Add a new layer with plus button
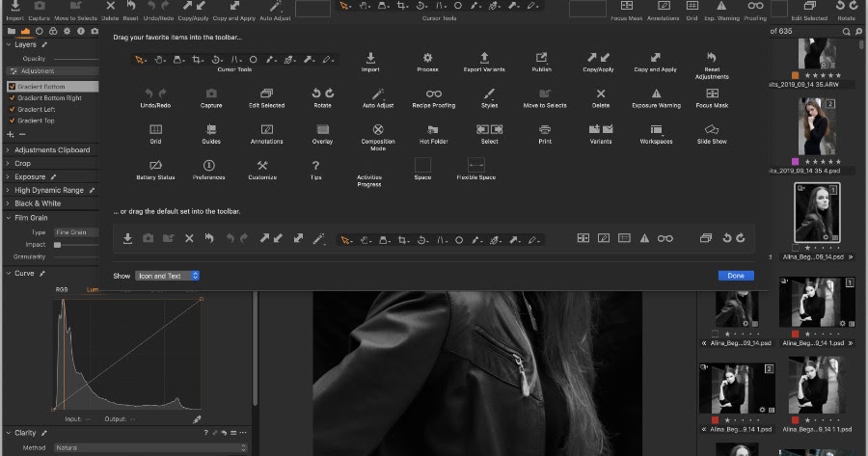This screenshot has height=456, width=868. (x=10, y=134)
